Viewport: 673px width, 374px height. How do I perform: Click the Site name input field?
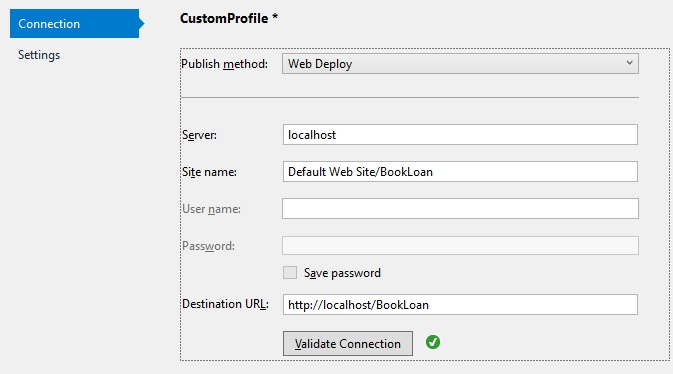(x=460, y=172)
